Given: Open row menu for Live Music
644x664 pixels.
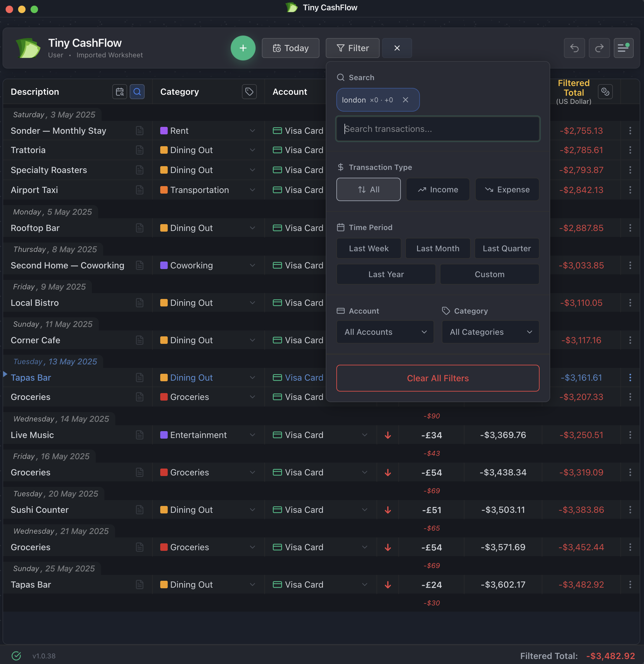Looking at the screenshot, I should point(630,435).
